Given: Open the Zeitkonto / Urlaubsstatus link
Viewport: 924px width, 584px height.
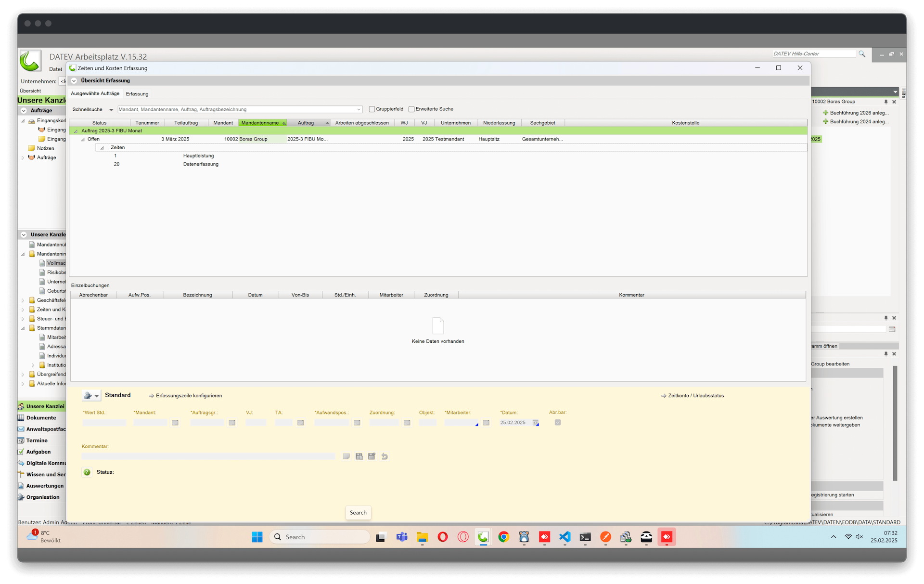Looking at the screenshot, I should [695, 396].
